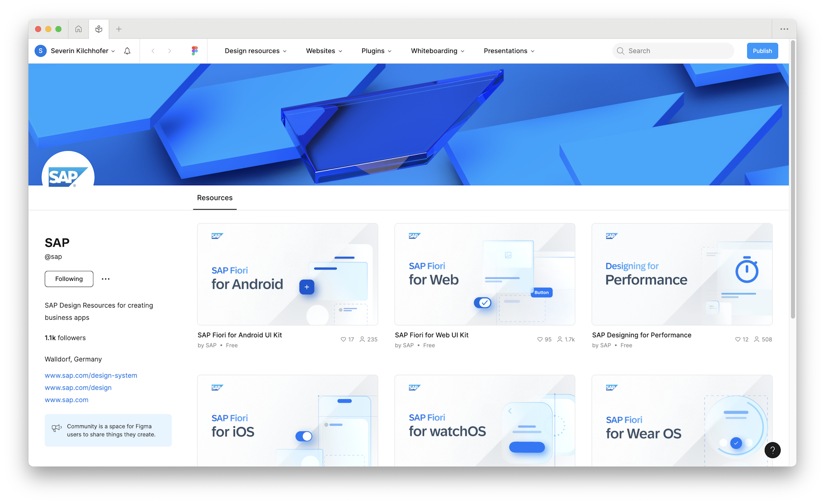Like SAP Fiori for Web UI Kit
The image size is (825, 504).
pyautogui.click(x=540, y=339)
